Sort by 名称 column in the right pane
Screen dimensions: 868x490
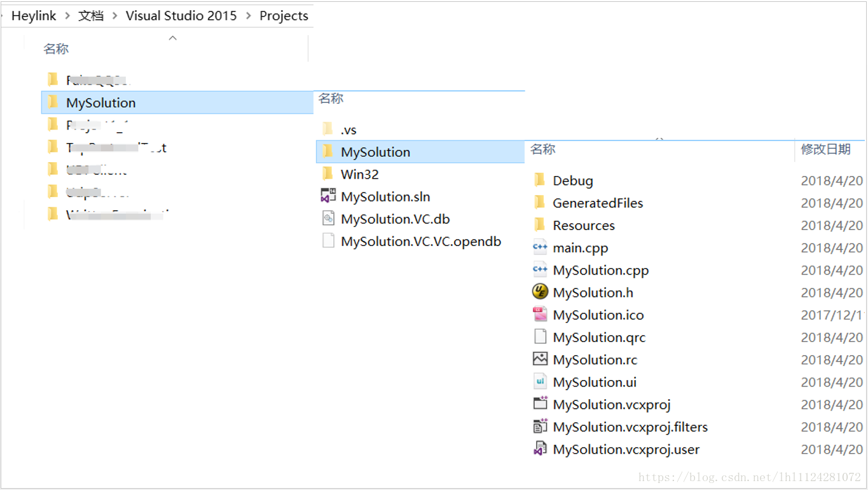point(543,149)
